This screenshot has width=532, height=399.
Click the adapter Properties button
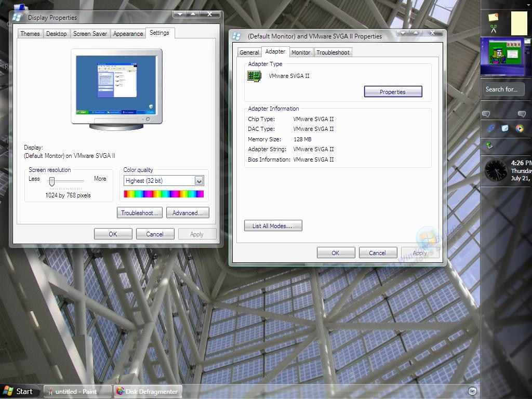point(393,91)
